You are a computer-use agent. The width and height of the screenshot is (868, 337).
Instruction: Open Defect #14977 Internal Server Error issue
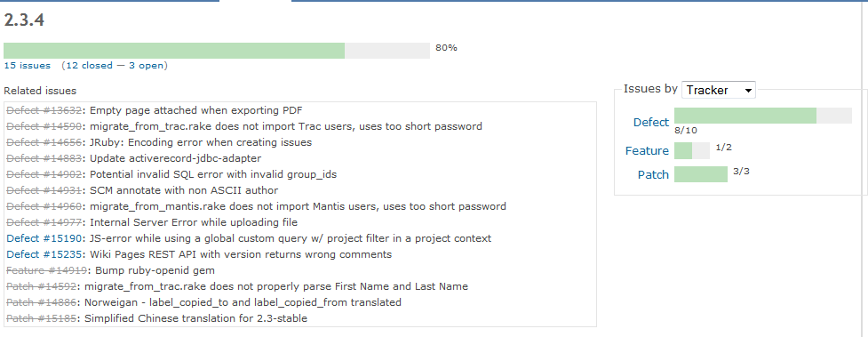[x=44, y=222]
